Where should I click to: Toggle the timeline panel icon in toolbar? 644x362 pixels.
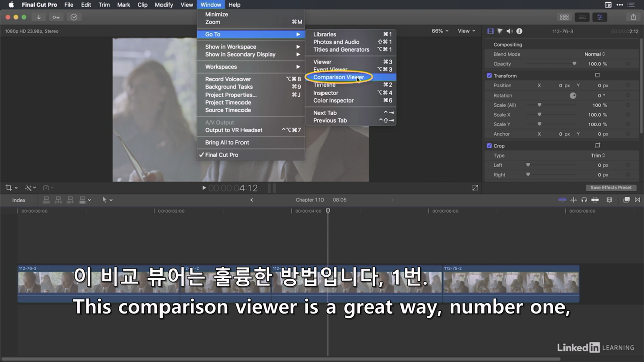coord(582,17)
